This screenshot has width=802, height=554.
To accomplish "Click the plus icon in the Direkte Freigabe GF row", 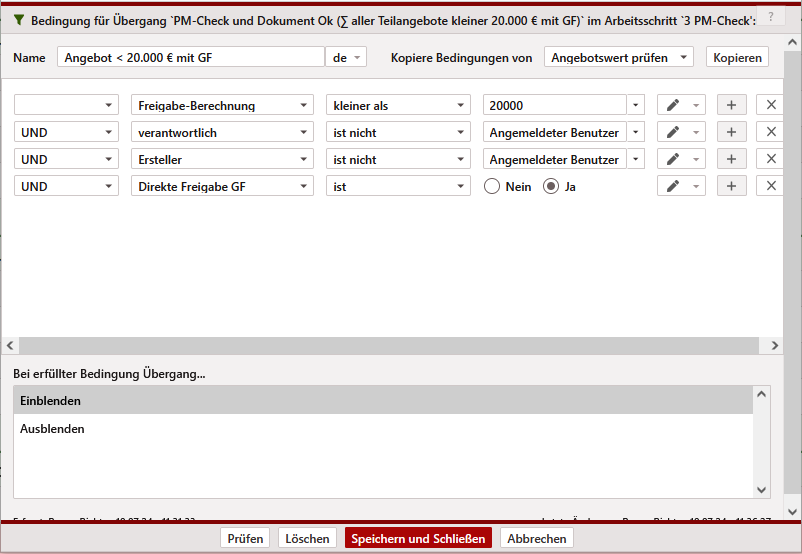I will pos(731,186).
